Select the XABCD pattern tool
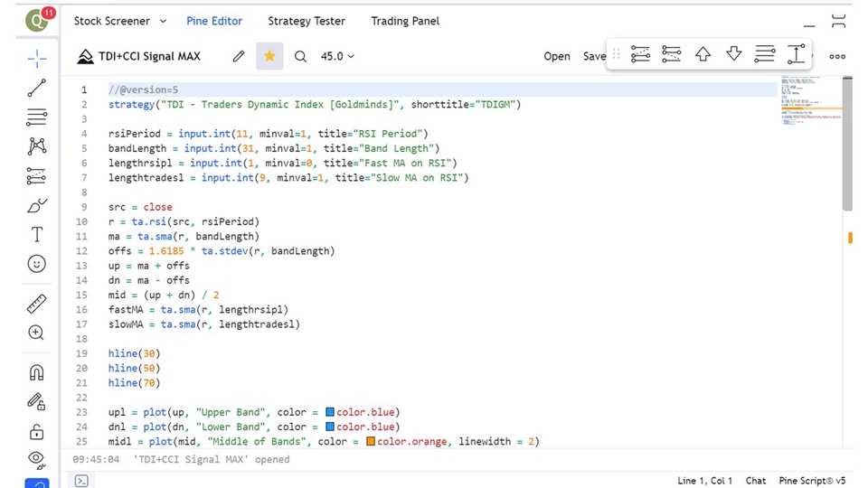Image resolution: width=868 pixels, height=488 pixels. tap(37, 146)
